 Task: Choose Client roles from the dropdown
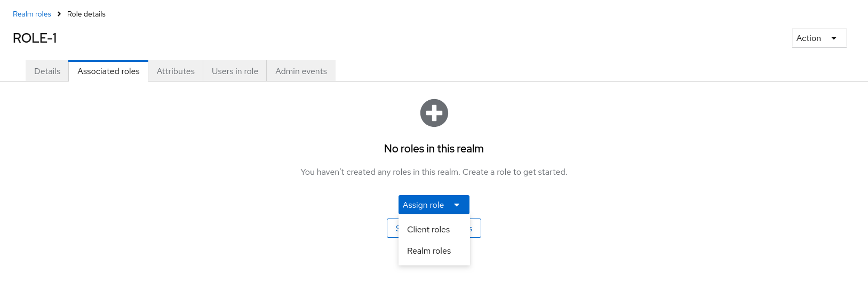[x=428, y=230]
